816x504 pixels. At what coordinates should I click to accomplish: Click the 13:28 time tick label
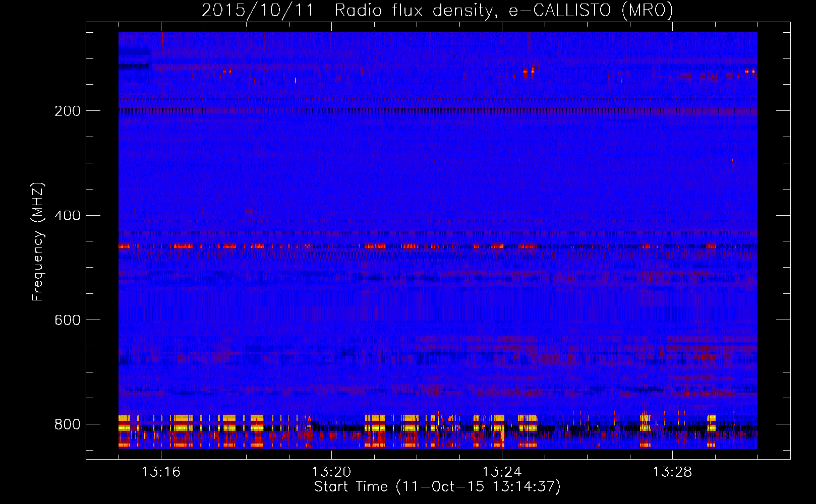672,472
